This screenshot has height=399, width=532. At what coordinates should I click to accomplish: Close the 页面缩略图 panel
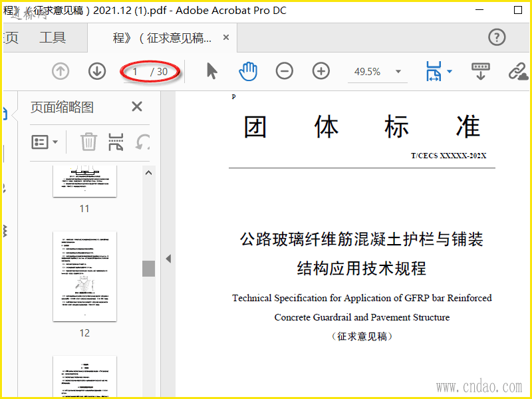point(137,106)
